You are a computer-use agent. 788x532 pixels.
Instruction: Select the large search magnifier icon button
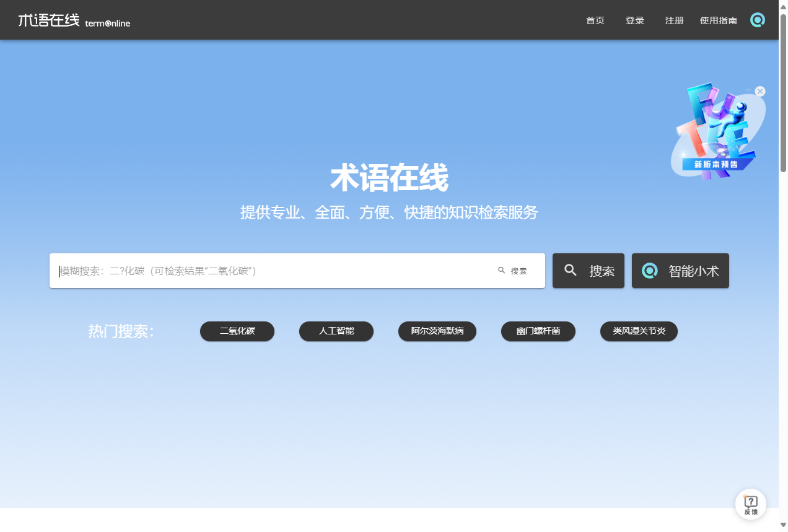point(570,270)
